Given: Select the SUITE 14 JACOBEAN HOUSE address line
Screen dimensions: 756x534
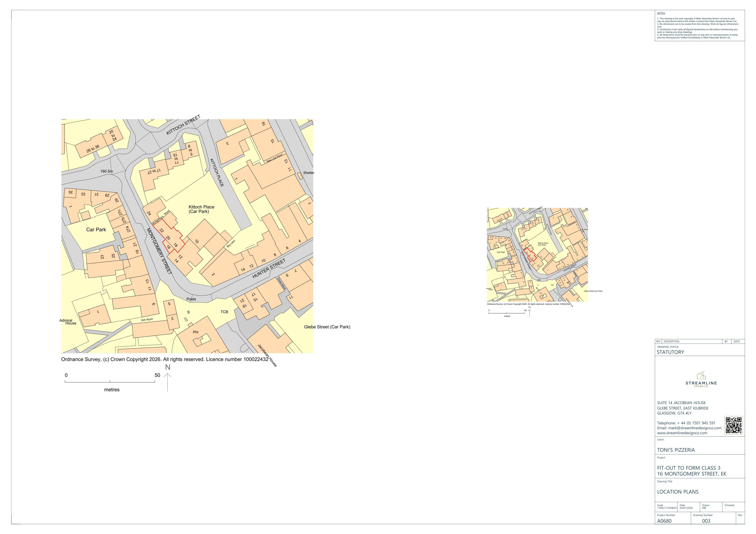Looking at the screenshot, I should point(682,403).
